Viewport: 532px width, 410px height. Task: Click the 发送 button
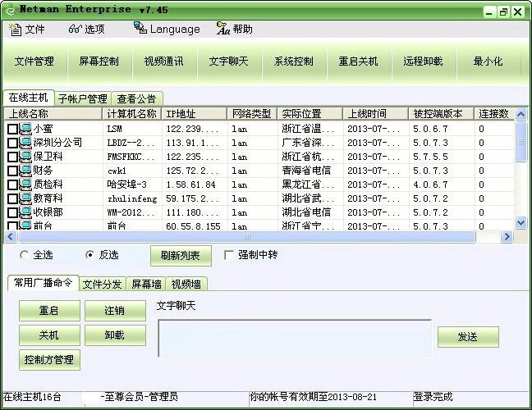tap(468, 337)
